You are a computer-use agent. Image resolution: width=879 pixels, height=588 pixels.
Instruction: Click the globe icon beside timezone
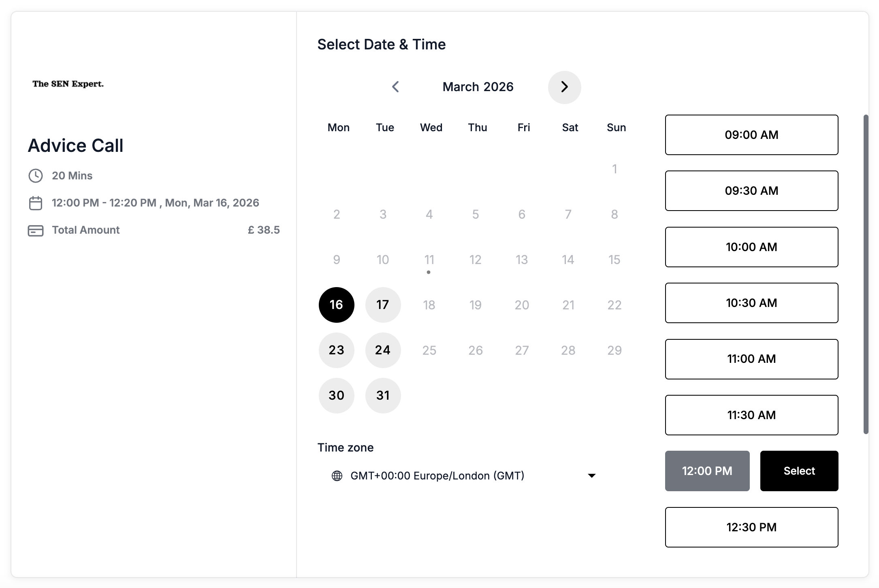[337, 476]
